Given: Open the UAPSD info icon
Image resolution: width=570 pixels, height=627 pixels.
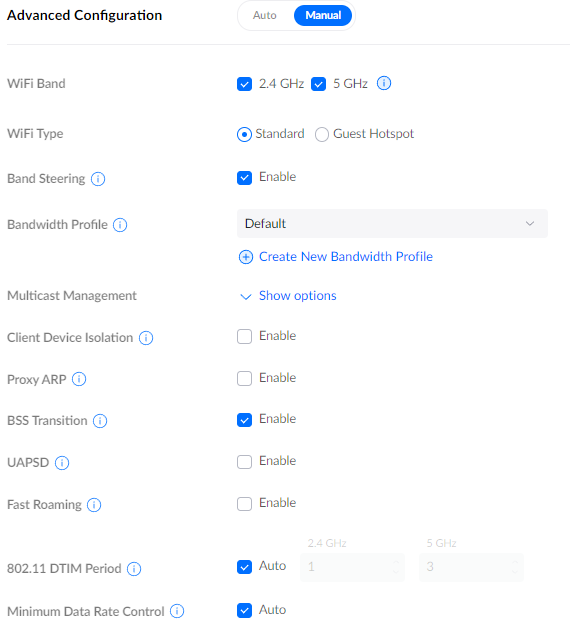Looking at the screenshot, I should [62, 463].
